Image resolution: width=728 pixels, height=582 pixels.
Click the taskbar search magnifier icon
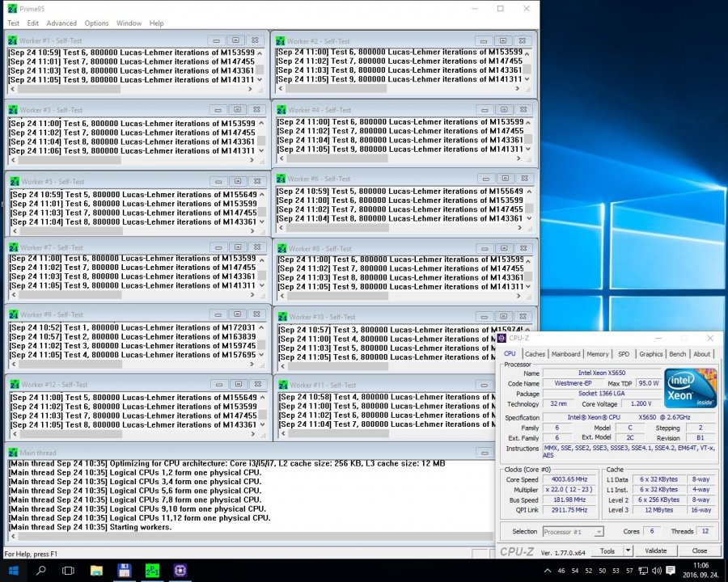[x=41, y=571]
